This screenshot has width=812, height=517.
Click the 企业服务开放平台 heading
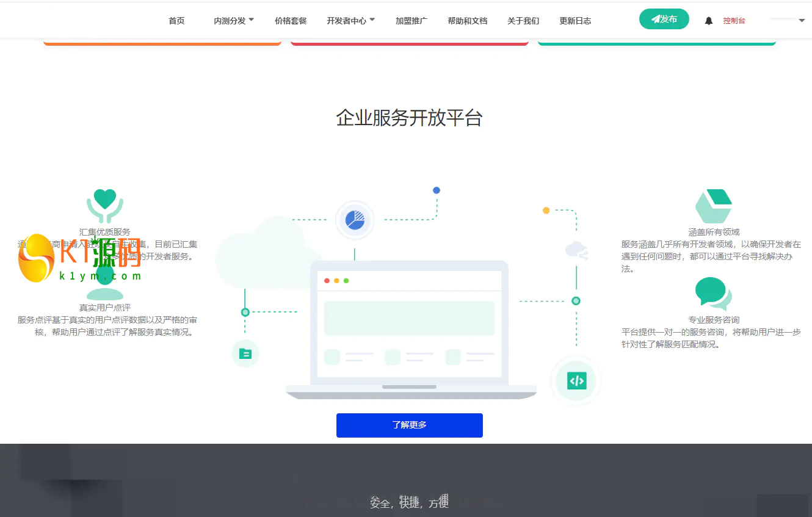point(409,118)
